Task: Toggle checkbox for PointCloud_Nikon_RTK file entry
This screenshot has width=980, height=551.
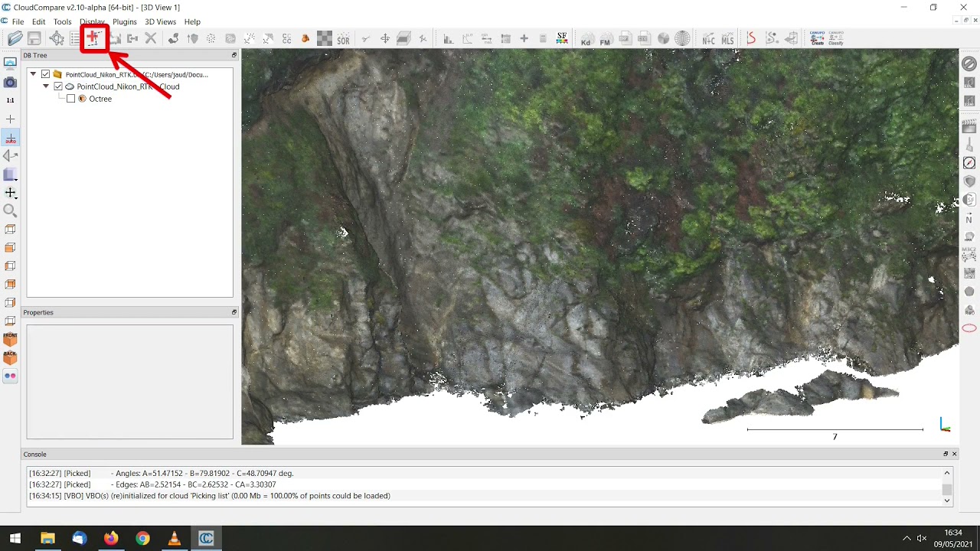Action: 45,74
